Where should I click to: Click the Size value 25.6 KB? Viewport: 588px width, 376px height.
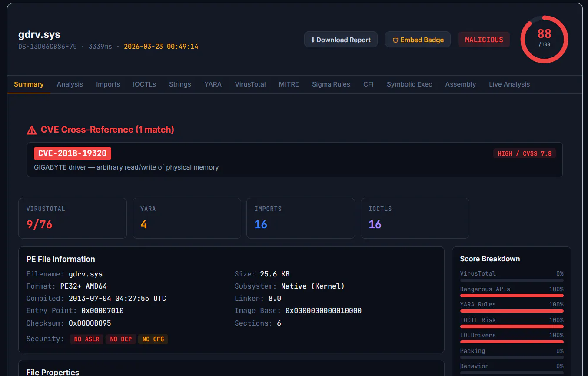[x=275, y=274]
